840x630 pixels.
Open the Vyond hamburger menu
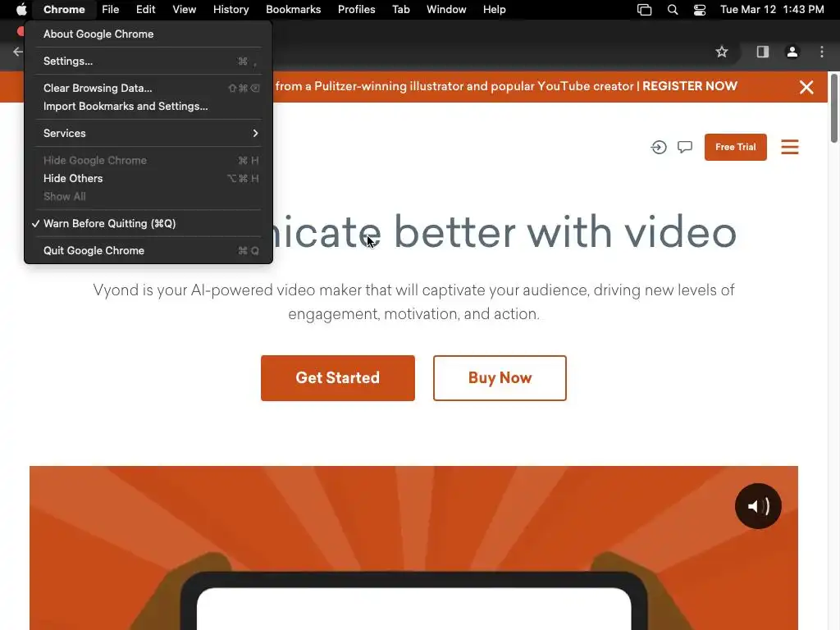[x=790, y=147]
